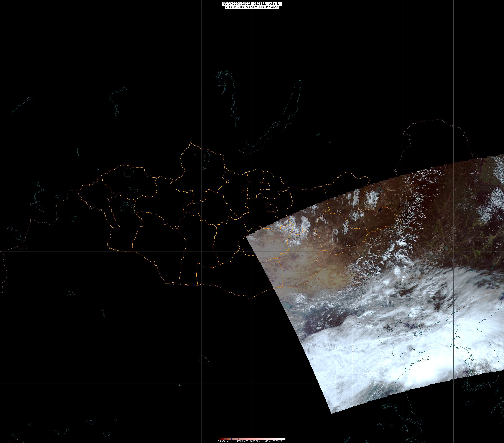Click the 686.60 tick on the color bar
504x443 pixels.
272,441
